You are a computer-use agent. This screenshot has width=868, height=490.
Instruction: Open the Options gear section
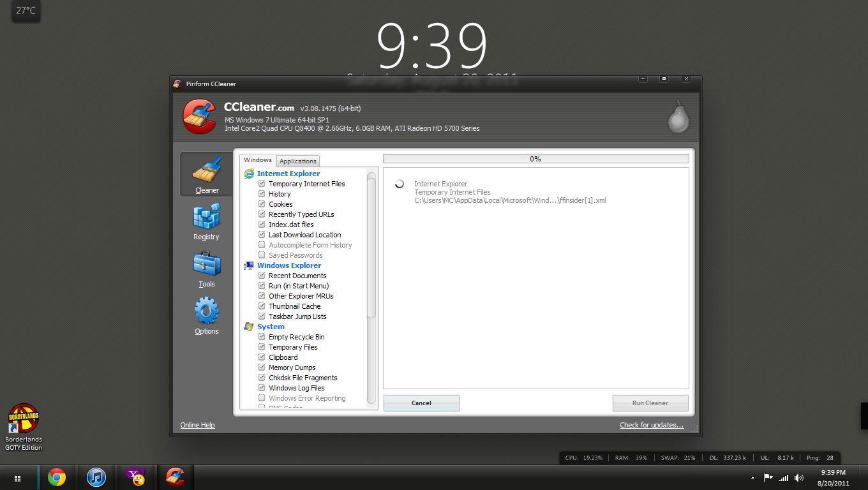tap(206, 316)
